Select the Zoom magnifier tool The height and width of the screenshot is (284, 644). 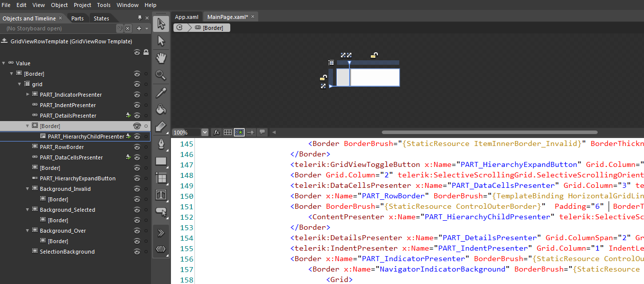(161, 75)
